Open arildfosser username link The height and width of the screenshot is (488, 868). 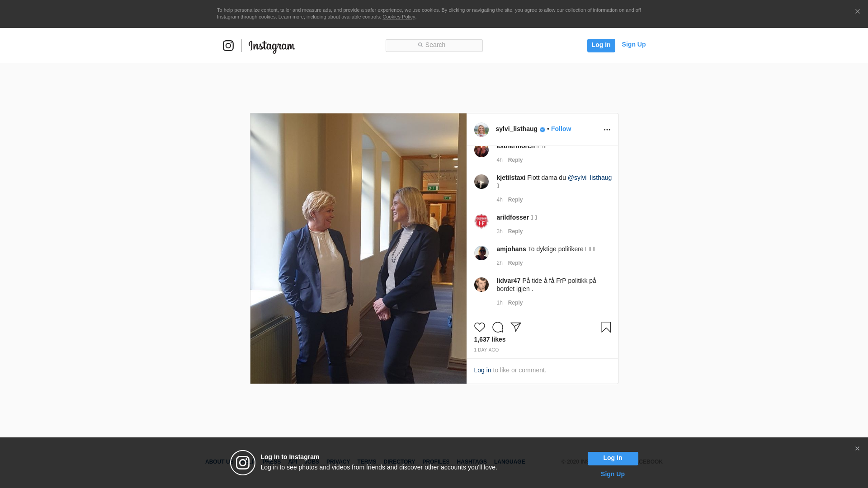(513, 217)
